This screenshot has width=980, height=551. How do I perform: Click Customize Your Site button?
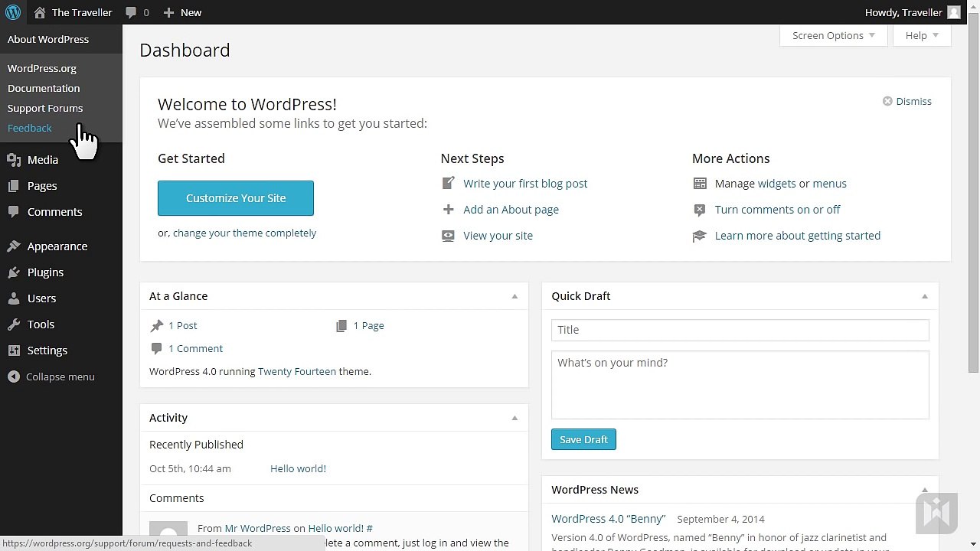(x=236, y=198)
